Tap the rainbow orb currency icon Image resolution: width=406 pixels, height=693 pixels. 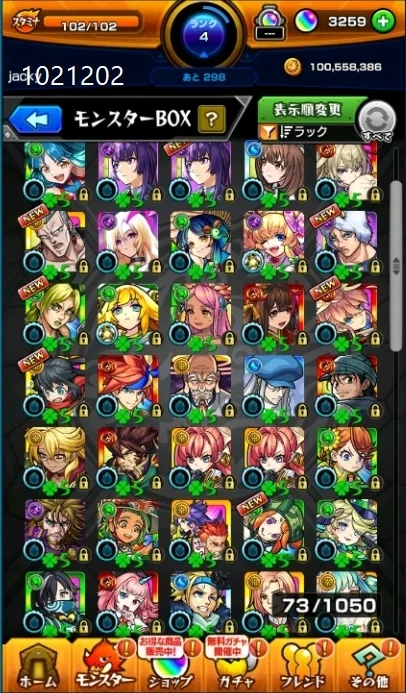pyautogui.click(x=308, y=21)
